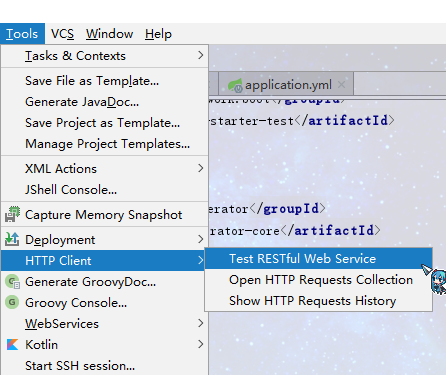Image resolution: width=446 pixels, height=375 pixels.
Task: Expand Kotlin submenu arrow
Action: [x=200, y=344]
